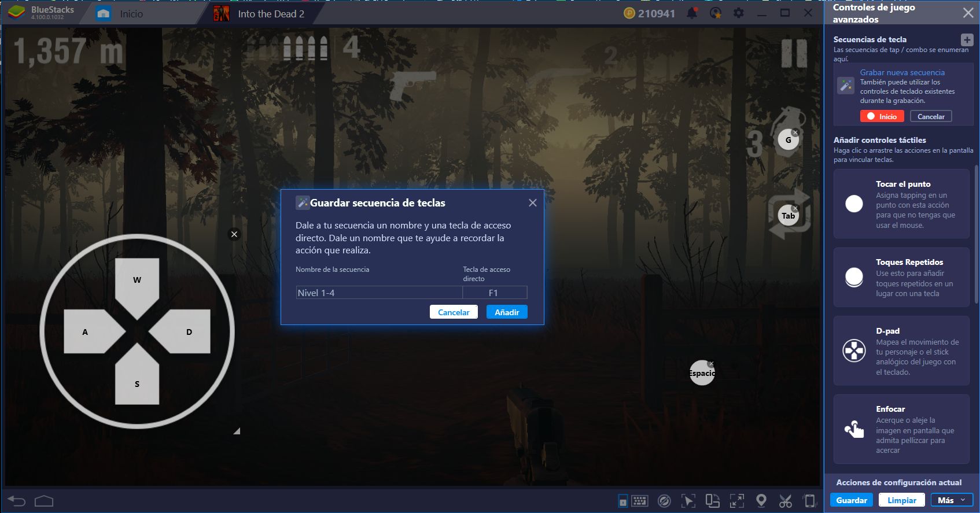Open the set location pin icon

tap(761, 501)
